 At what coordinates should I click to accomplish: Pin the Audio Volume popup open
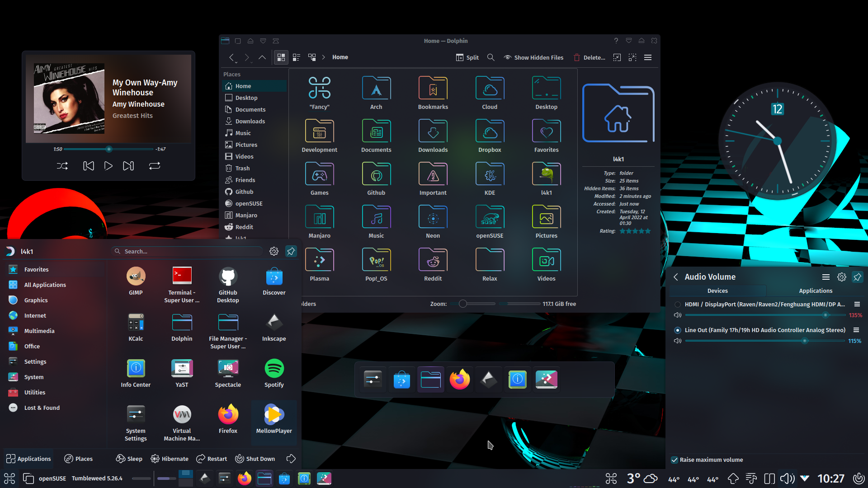[x=857, y=277]
